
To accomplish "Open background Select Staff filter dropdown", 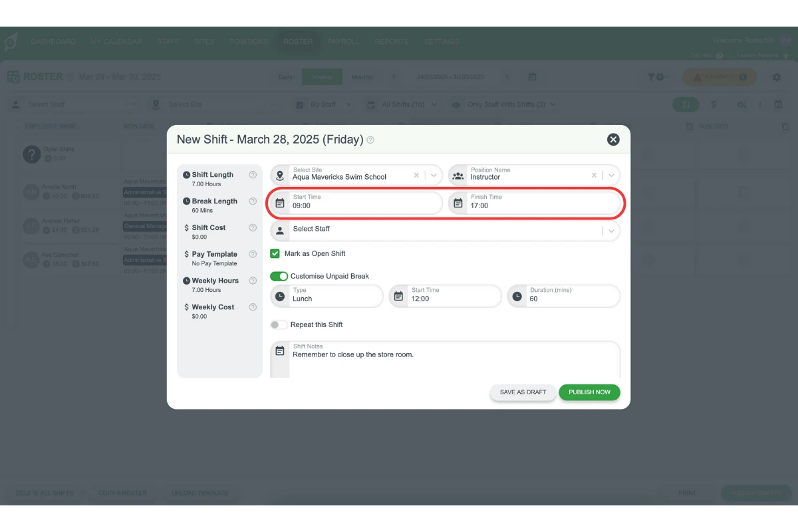I will click(74, 104).
